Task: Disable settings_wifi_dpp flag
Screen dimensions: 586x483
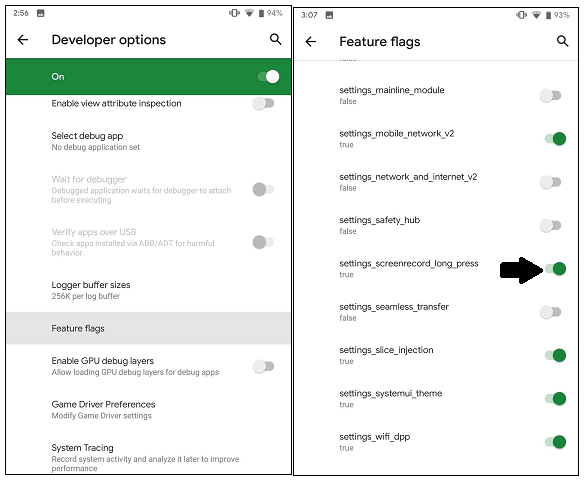Action: [x=555, y=442]
